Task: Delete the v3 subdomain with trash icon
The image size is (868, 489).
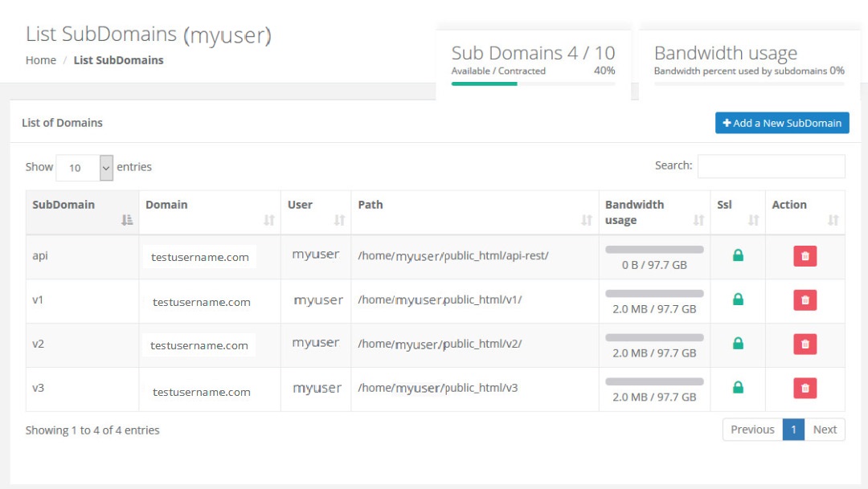Action: click(805, 388)
